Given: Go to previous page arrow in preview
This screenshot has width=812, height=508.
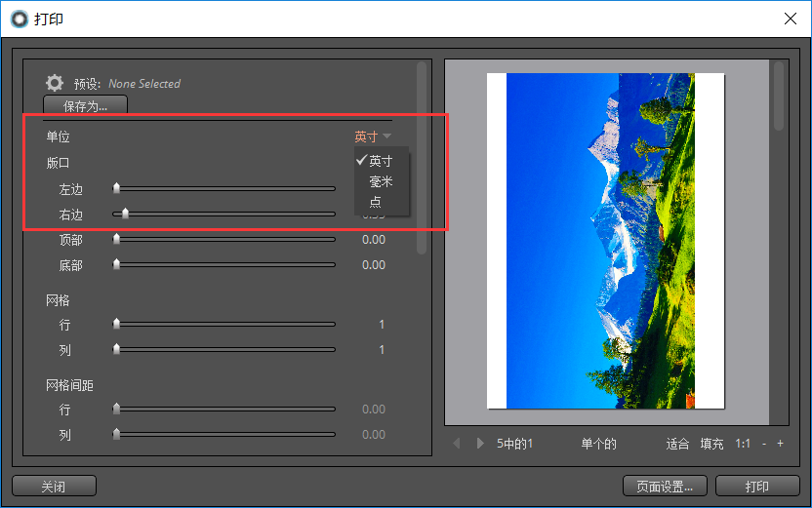Looking at the screenshot, I should click(457, 444).
